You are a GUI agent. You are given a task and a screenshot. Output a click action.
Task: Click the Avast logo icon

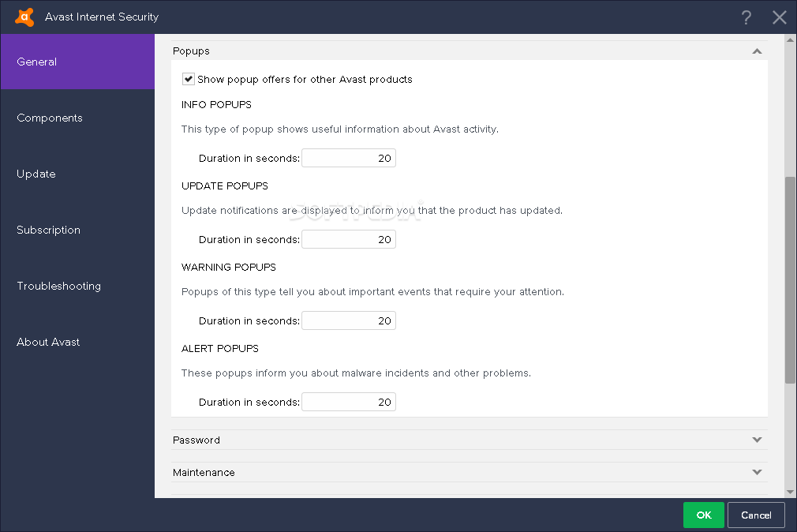click(x=24, y=17)
